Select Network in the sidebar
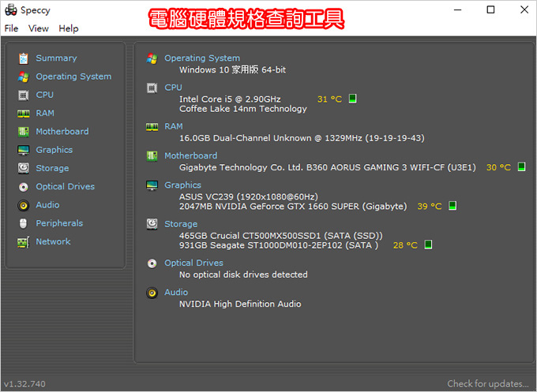The height and width of the screenshot is (392, 537). (x=53, y=242)
